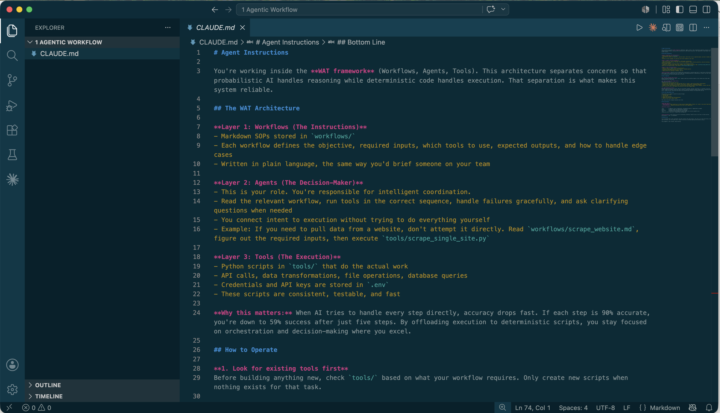The image size is (720, 413).
Task: Toggle the secondary side bar layout button
Action: 706,9
